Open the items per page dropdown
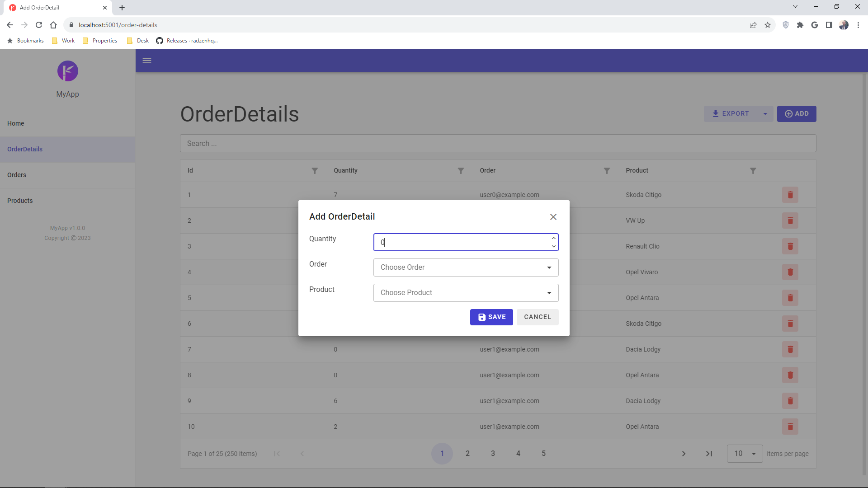Screen dimensions: 868x488 tap(745, 454)
